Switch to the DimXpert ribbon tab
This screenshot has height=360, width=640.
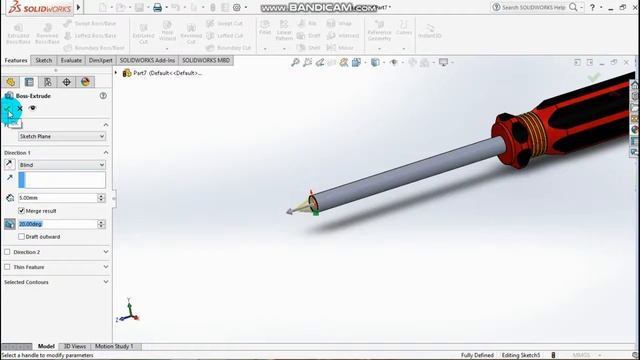[x=100, y=60]
